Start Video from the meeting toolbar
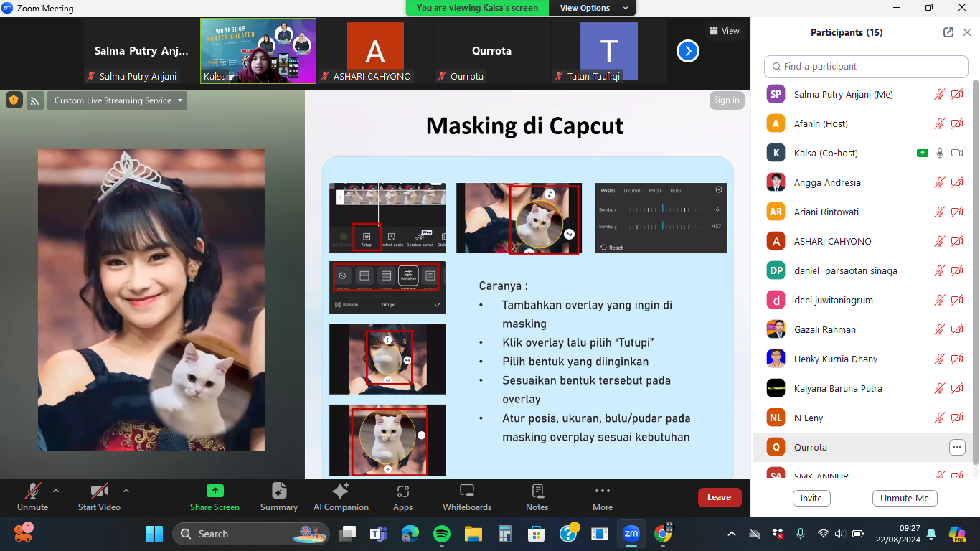The image size is (980, 551). [x=99, y=496]
